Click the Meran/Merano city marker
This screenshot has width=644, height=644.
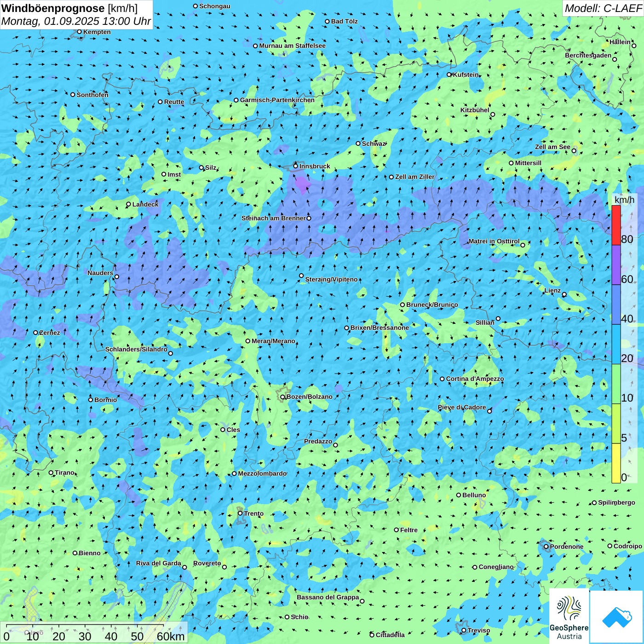[248, 341]
